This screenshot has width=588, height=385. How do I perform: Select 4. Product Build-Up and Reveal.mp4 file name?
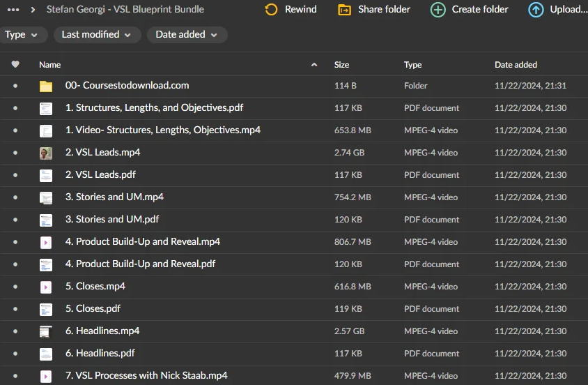(x=143, y=241)
